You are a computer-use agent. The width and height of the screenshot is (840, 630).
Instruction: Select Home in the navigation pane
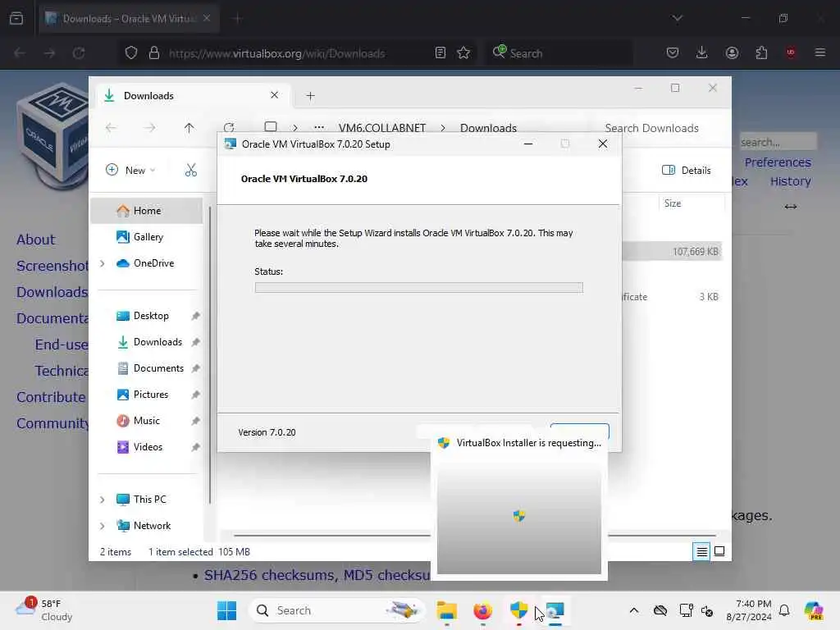click(147, 211)
